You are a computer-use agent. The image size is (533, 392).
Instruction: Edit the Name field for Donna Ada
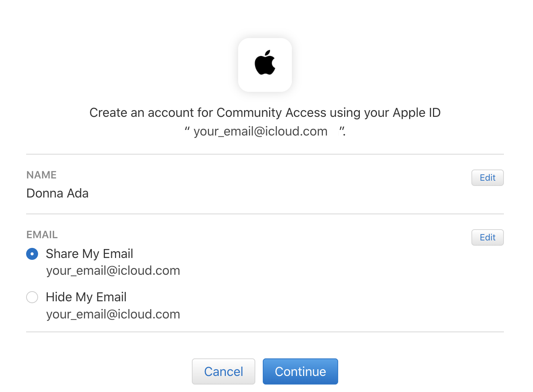pos(487,178)
